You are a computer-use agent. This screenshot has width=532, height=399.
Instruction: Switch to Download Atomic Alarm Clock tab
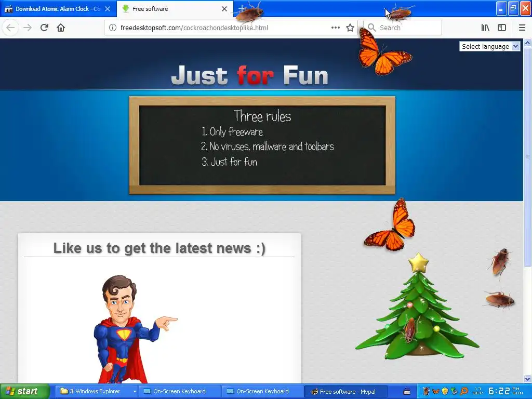[x=58, y=9]
